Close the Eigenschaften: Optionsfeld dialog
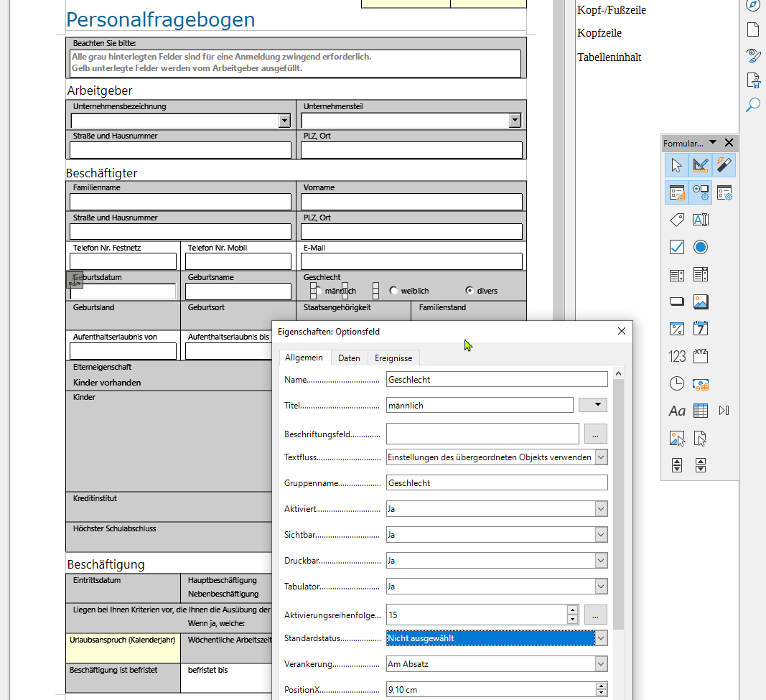Viewport: 766px width, 700px height. (622, 331)
